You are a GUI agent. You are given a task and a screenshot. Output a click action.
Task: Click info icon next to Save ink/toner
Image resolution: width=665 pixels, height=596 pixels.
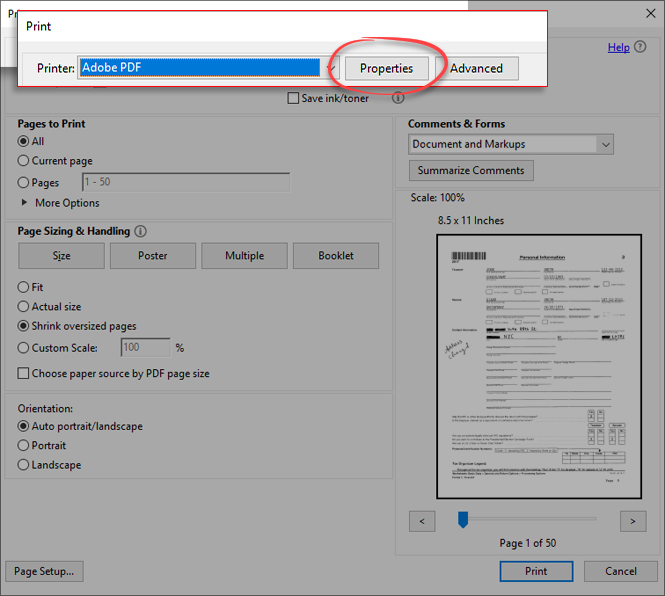pos(398,98)
